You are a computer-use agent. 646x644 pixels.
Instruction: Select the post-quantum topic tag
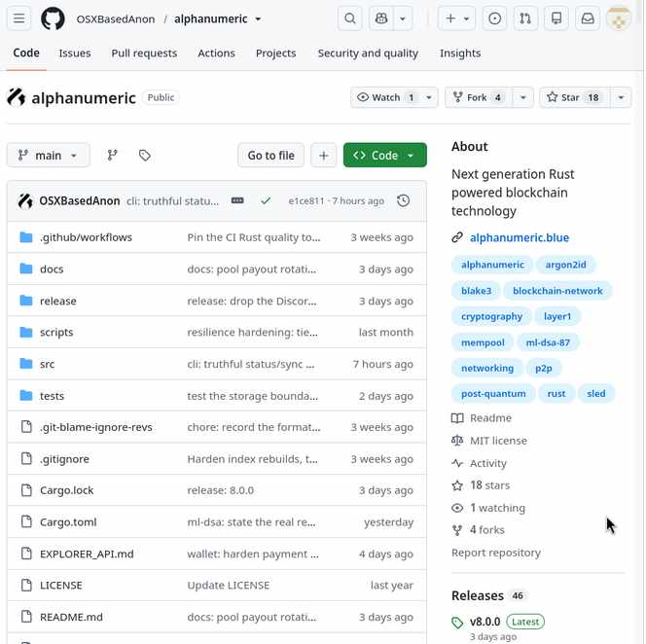[x=493, y=393]
